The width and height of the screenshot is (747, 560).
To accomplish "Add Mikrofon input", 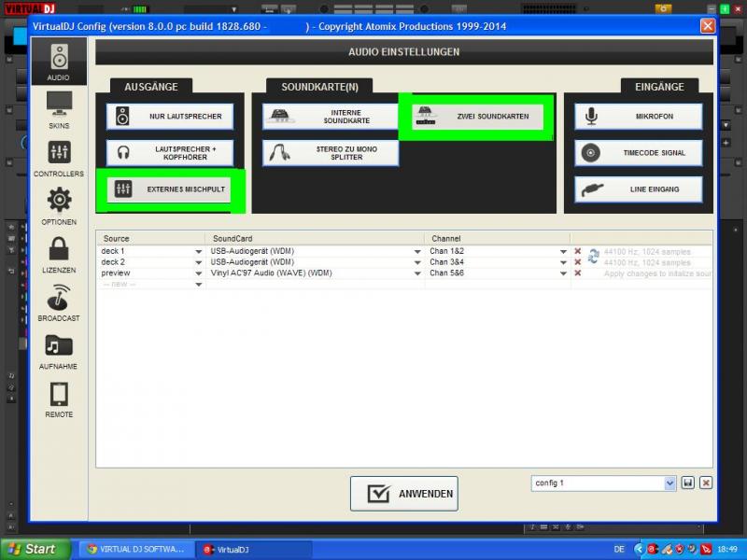I will pos(639,116).
